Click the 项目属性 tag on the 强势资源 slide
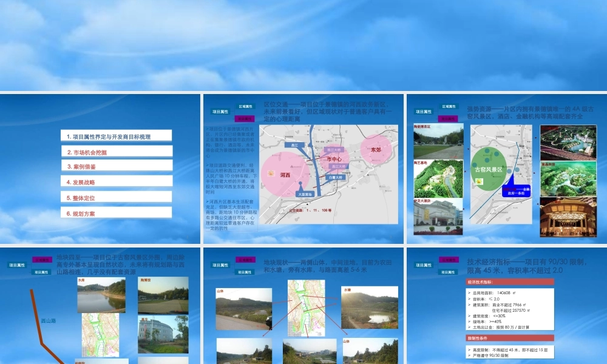The width and height of the screenshot is (607, 364). 424,112
